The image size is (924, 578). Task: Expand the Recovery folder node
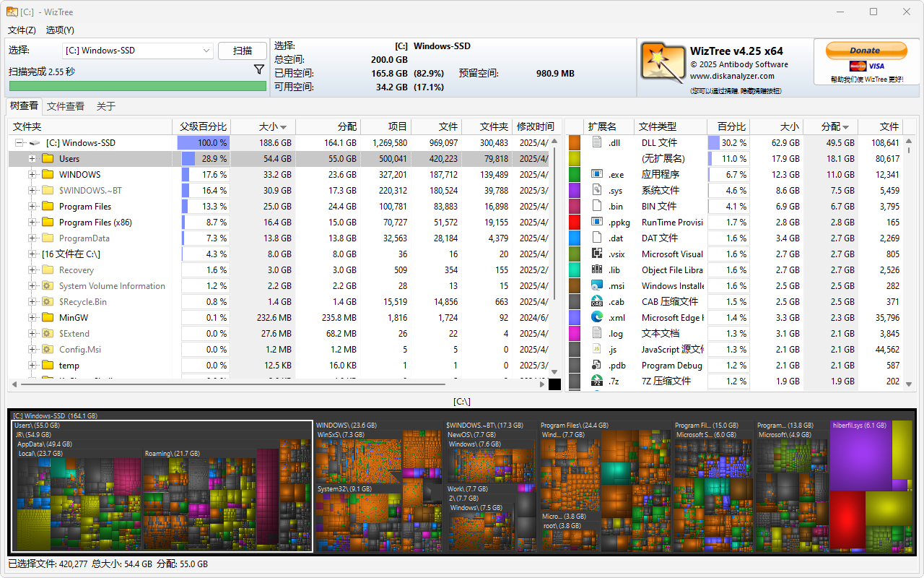[x=32, y=270]
